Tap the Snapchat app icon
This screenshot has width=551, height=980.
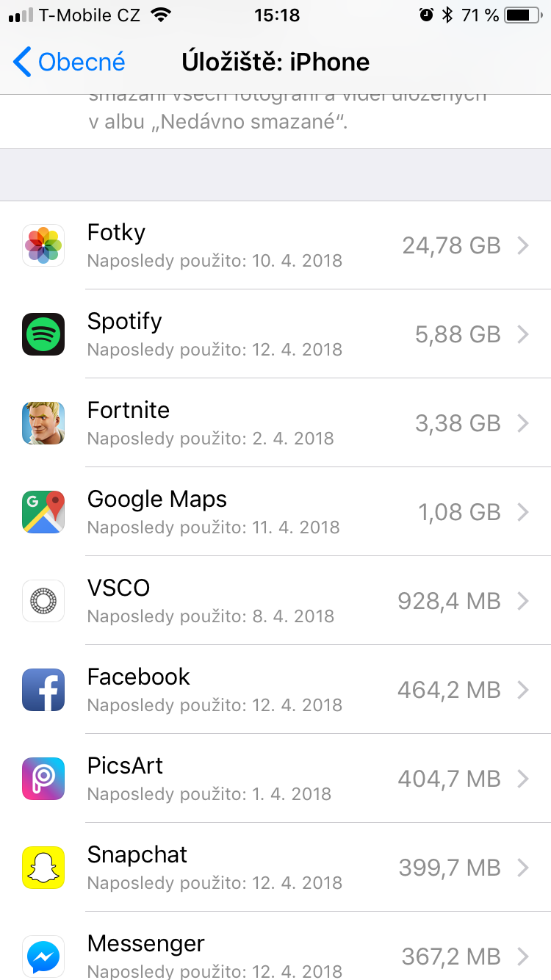pyautogui.click(x=43, y=868)
